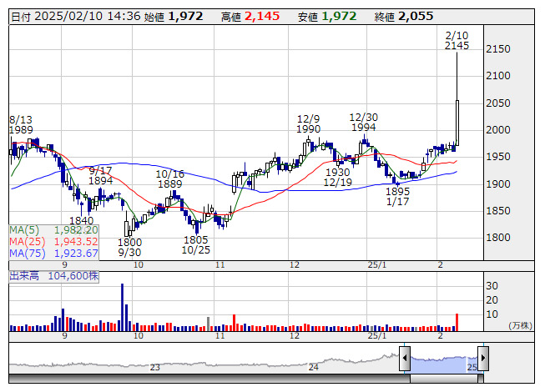Click the year 23 marker in navigator
This screenshot has width=545, height=392.
155,367
